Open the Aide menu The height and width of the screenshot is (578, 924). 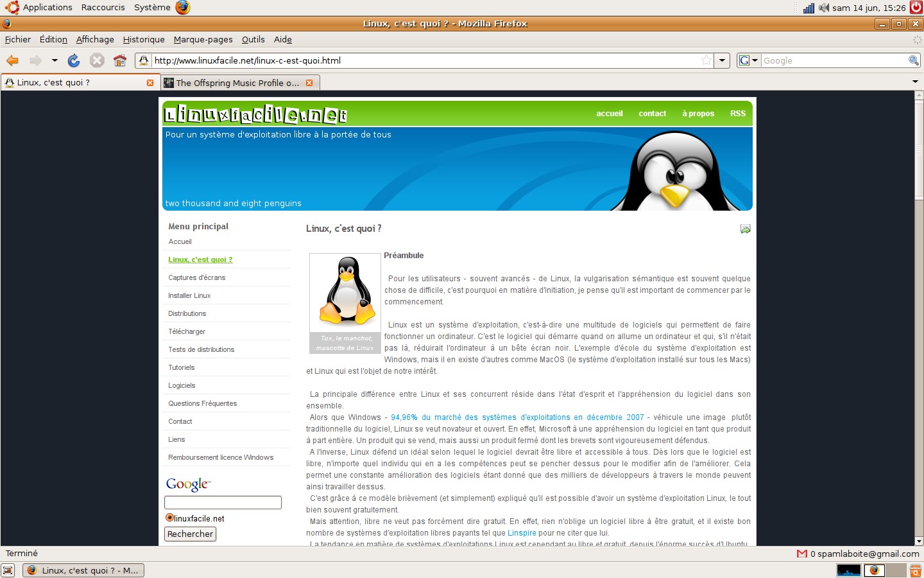pos(283,39)
